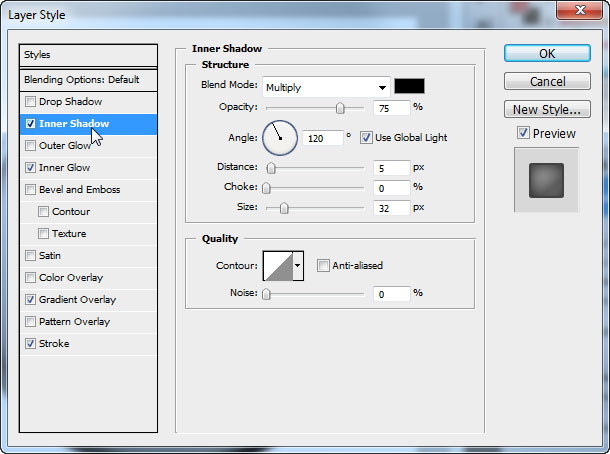Uncheck the Preview checkbox

point(523,134)
